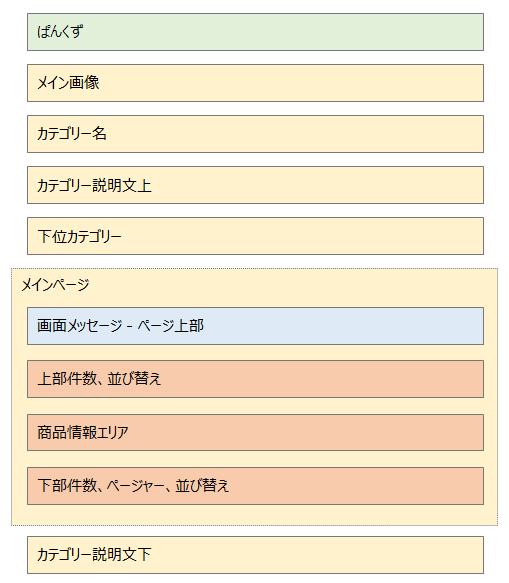
Task: Click the 上部件数、並び替え text label
Action: pyautogui.click(x=99, y=379)
